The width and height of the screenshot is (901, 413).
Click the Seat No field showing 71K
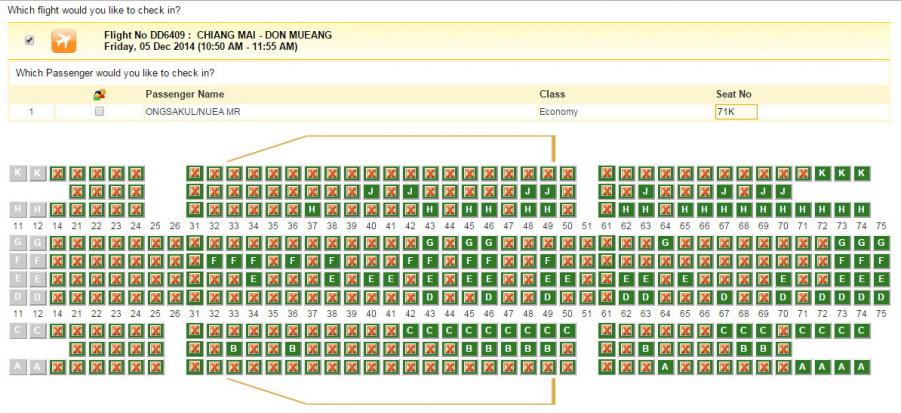[x=736, y=112]
